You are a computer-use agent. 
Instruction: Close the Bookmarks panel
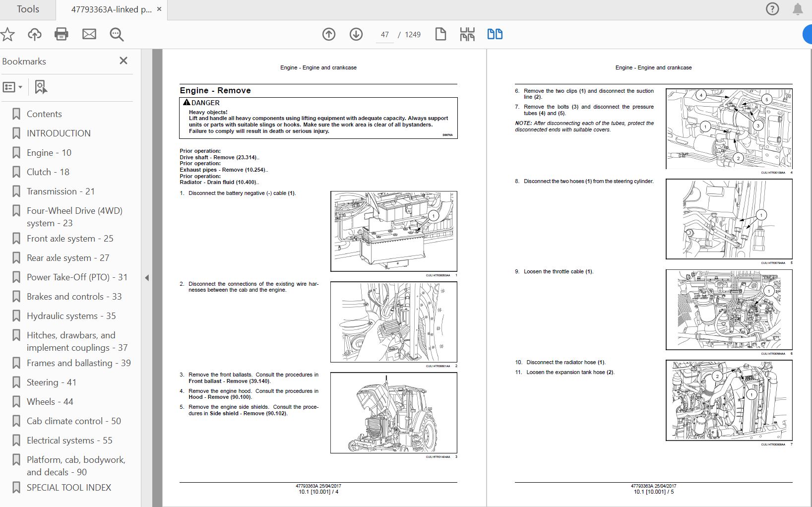(x=124, y=61)
